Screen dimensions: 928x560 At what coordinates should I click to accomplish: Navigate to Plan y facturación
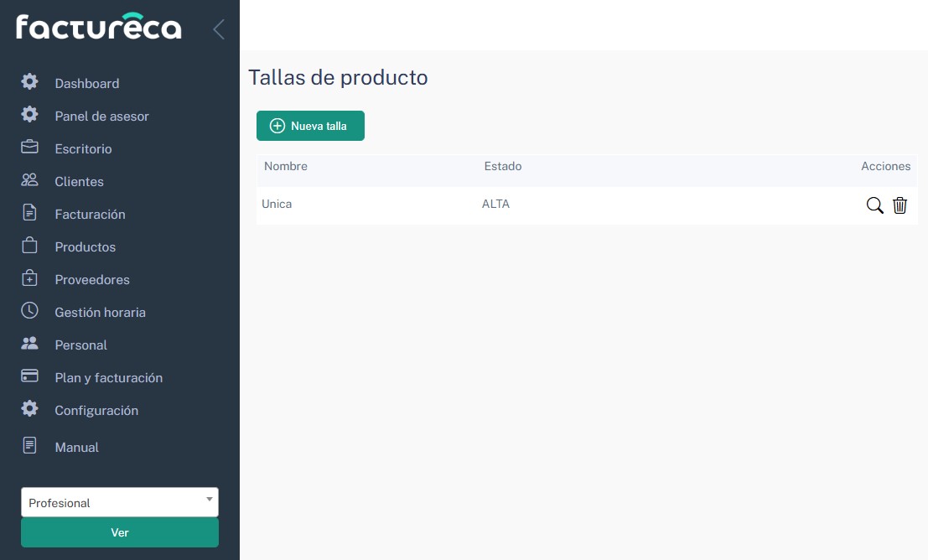(108, 378)
